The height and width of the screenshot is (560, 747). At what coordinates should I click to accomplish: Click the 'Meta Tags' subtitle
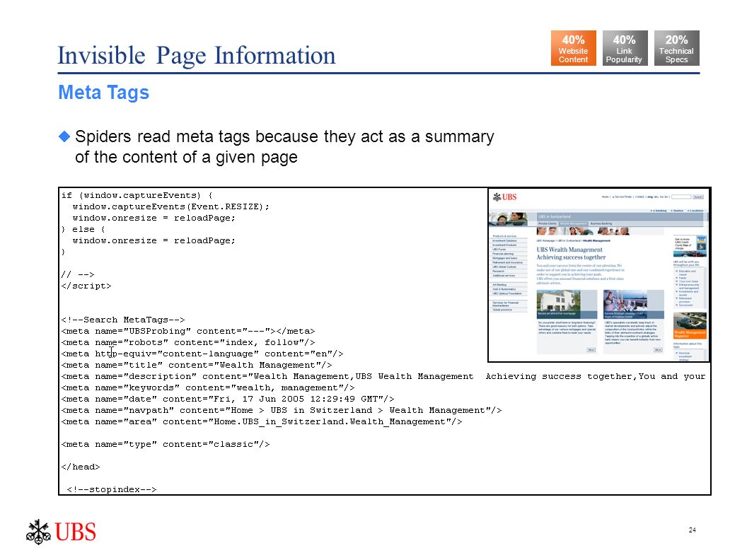(103, 93)
